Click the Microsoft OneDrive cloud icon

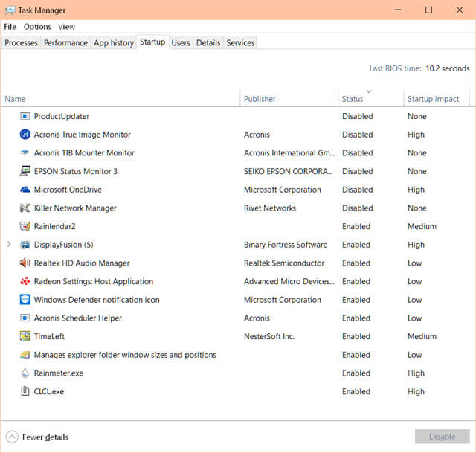(x=25, y=190)
